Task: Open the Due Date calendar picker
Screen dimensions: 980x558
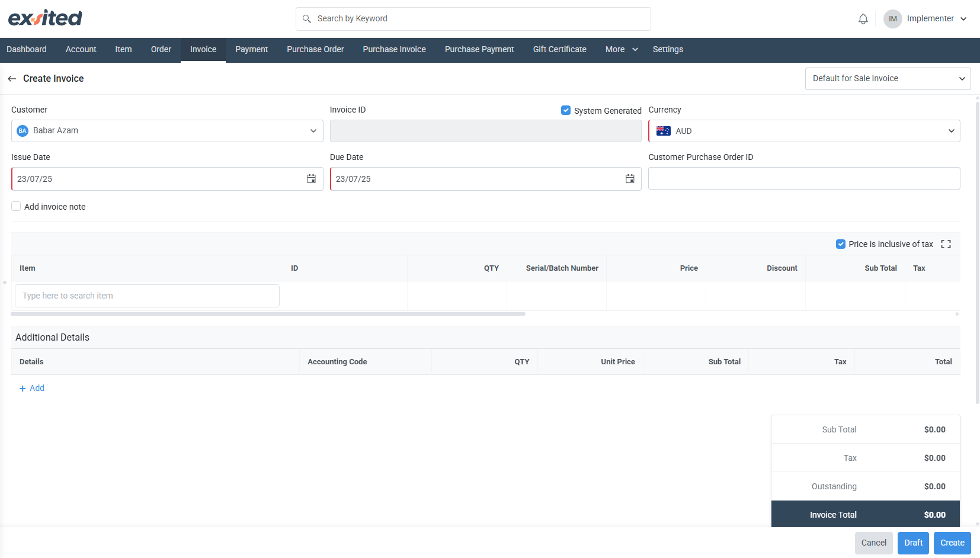Action: (x=630, y=179)
